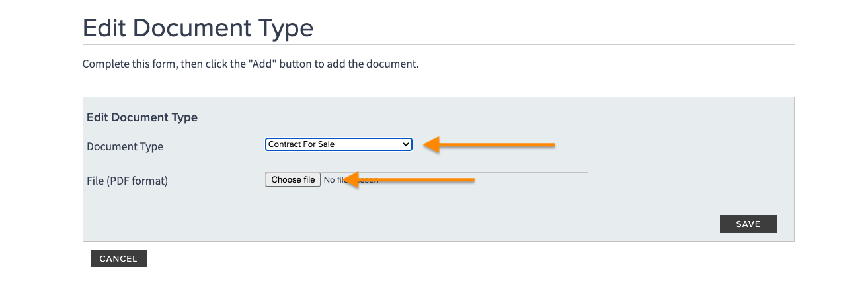Open the Contract For Sale combo box

pos(338,144)
